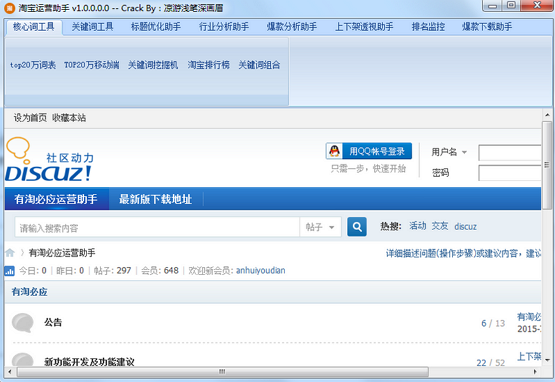The width and height of the screenshot is (555, 382).
Task: Click the 6 / 13 count in 公告 row
Action: click(493, 323)
